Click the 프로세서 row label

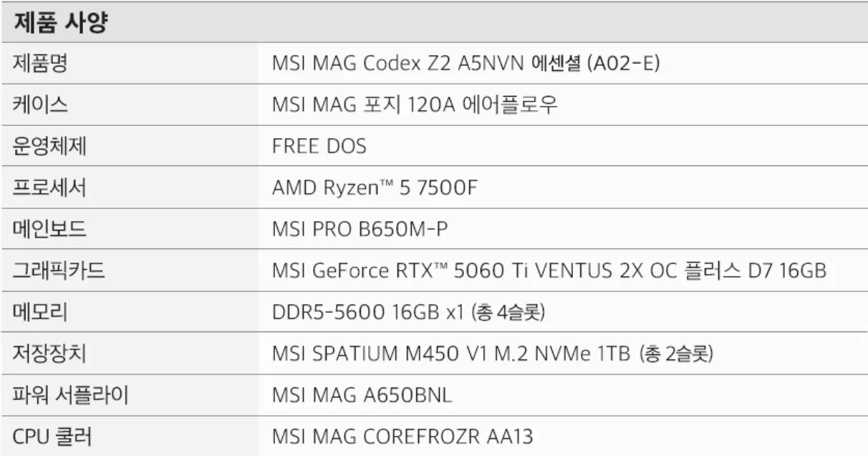pos(54,188)
